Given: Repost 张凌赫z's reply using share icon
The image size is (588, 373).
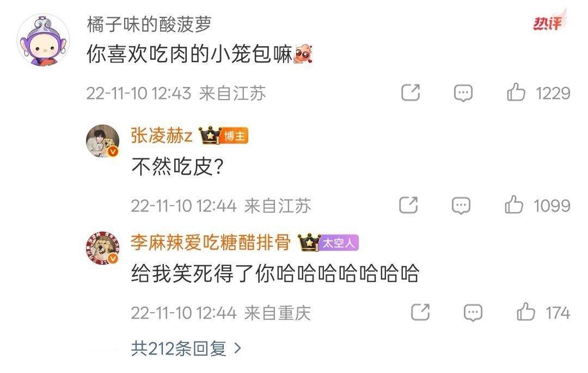Looking at the screenshot, I should pos(408,205).
